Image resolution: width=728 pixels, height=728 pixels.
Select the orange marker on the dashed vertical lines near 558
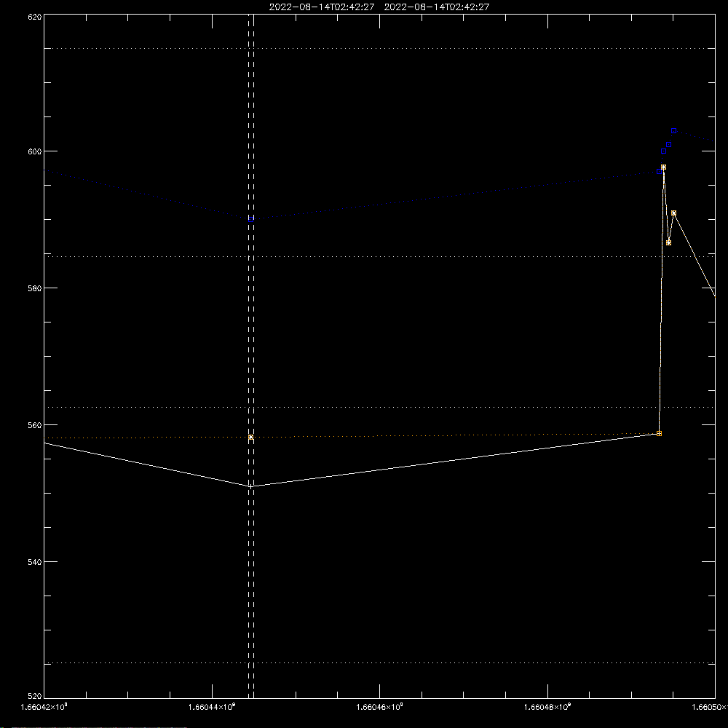coord(250,438)
